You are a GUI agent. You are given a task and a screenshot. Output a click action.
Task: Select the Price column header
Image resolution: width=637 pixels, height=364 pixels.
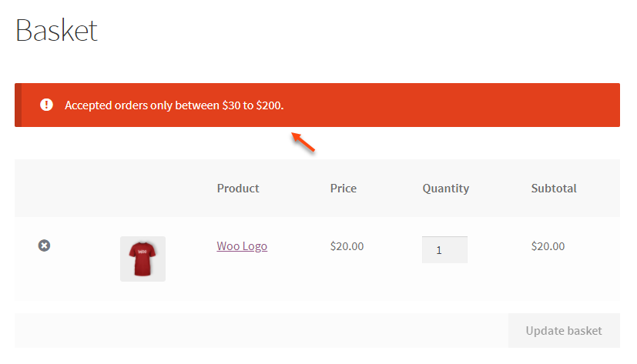[344, 189]
